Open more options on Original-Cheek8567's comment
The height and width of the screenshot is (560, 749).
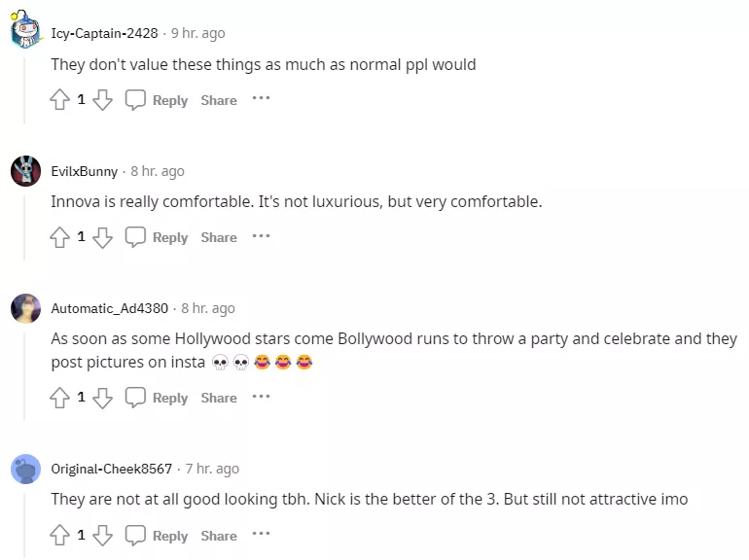click(x=261, y=534)
